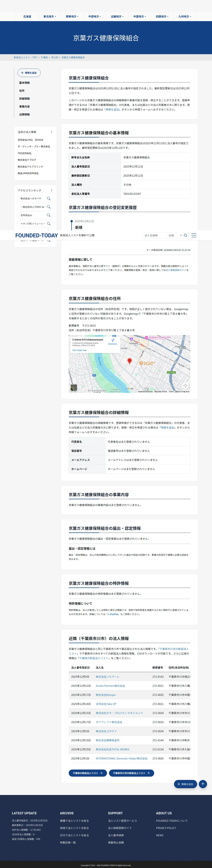Select 北海道 in the region navigation
This screenshot has height=868, width=212.
tap(27, 17)
